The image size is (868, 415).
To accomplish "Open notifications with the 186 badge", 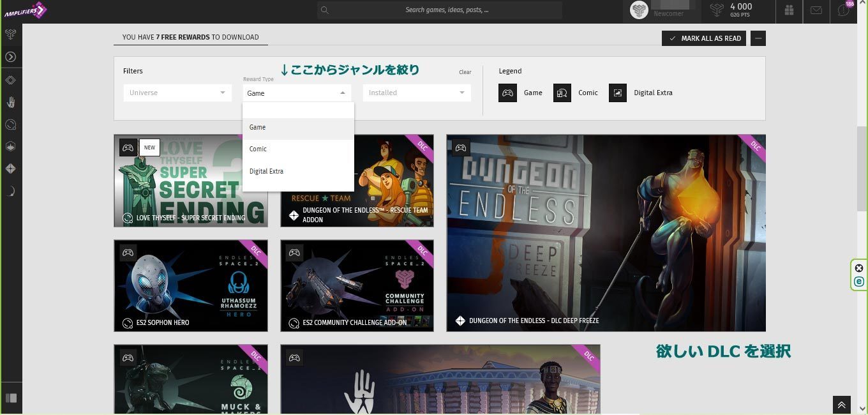I will pos(844,10).
